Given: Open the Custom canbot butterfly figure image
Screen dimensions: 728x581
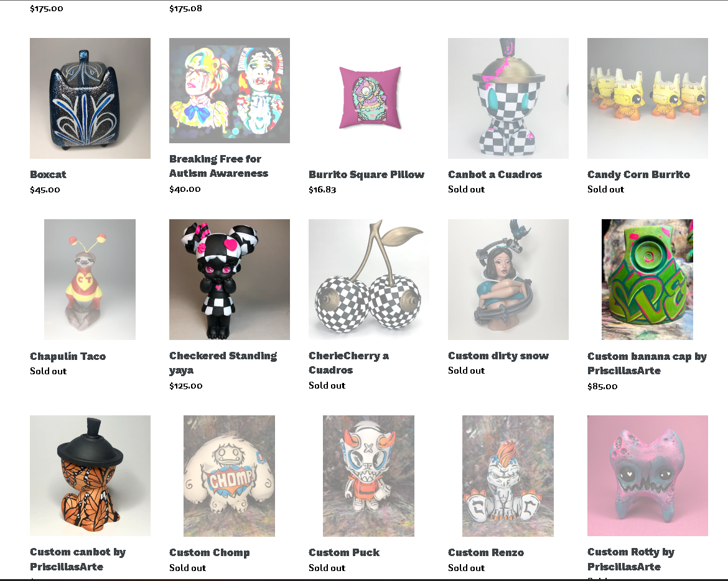Looking at the screenshot, I should pyautogui.click(x=90, y=476).
